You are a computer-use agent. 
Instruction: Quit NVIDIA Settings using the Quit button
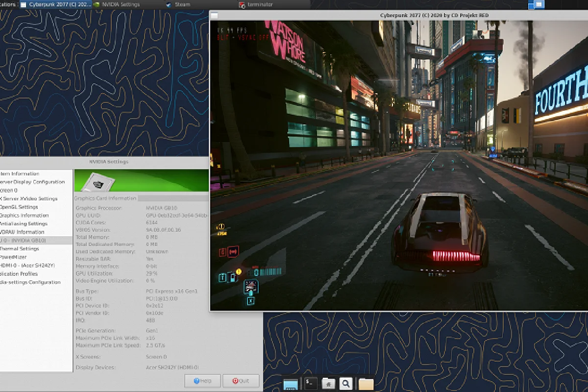coord(241,381)
